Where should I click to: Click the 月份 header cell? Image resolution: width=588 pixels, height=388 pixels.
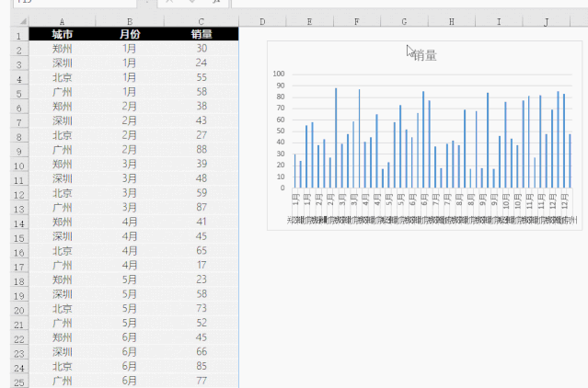coord(130,34)
